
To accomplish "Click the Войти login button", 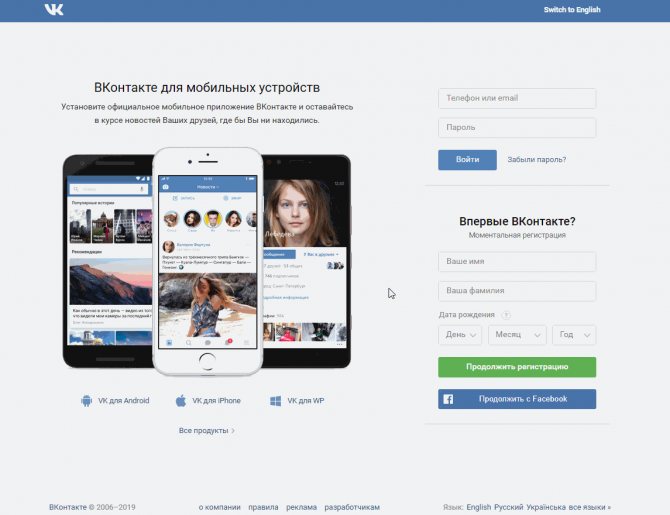I will 467,160.
